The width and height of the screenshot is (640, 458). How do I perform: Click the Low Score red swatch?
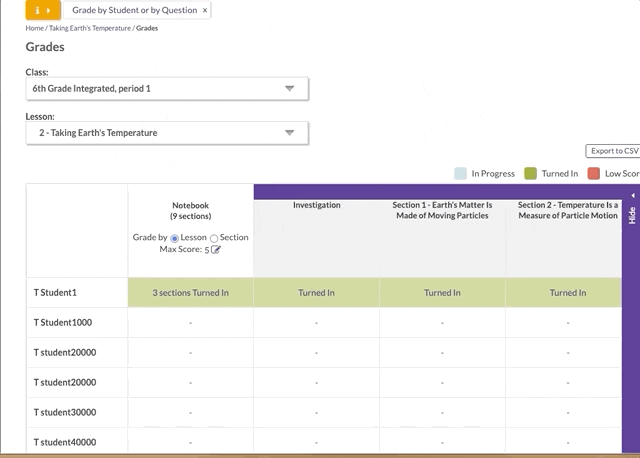pyautogui.click(x=593, y=173)
